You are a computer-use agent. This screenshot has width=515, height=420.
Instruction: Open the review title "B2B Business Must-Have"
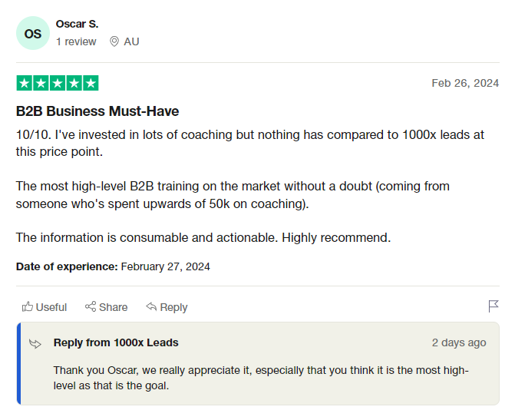coord(97,111)
